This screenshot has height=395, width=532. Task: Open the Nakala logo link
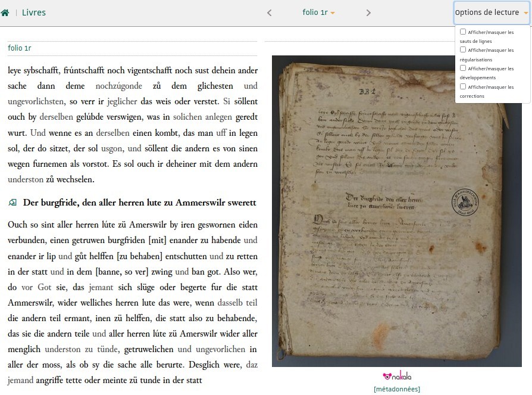[397, 376]
